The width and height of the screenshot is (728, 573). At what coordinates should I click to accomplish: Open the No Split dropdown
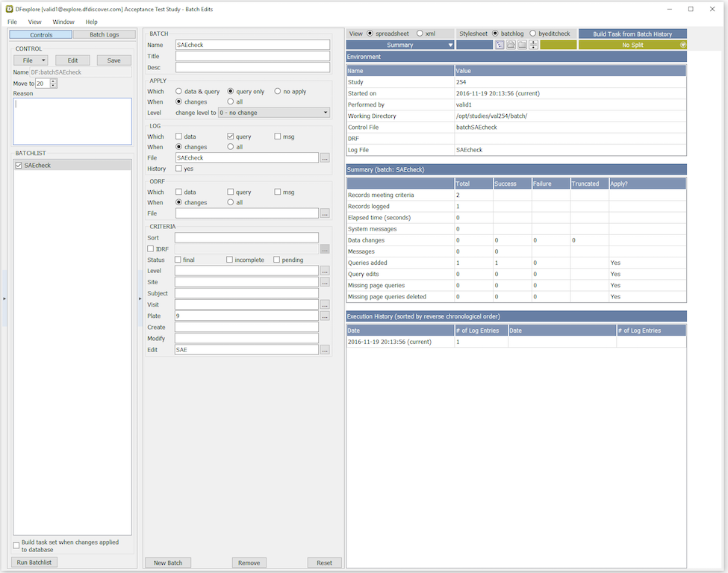[x=632, y=45]
